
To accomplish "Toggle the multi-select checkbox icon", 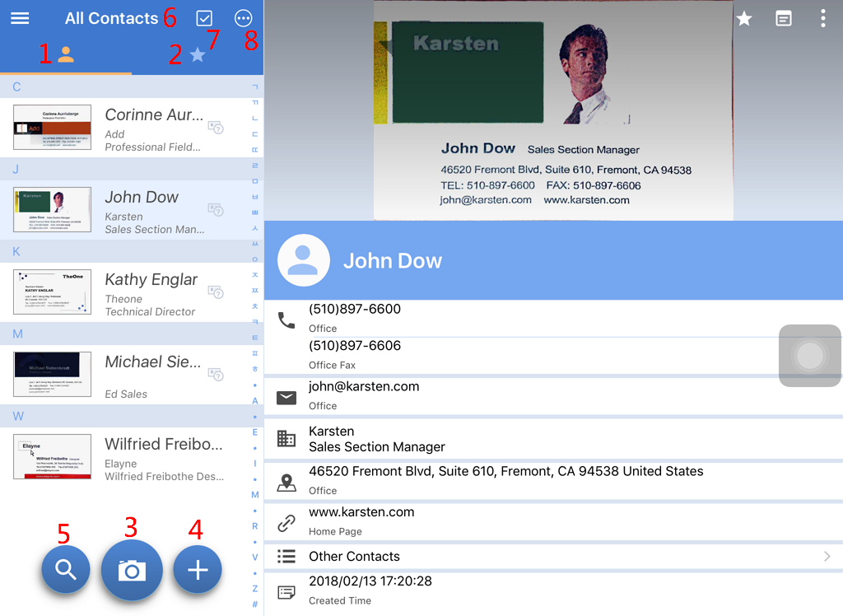I will 204,18.
